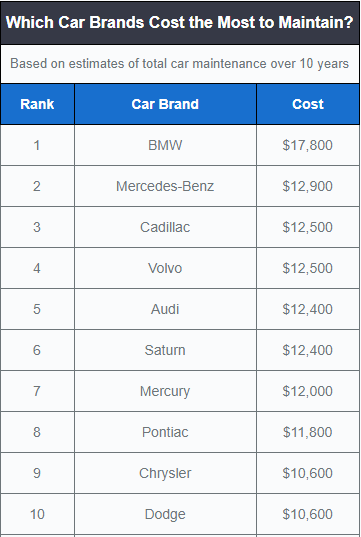Select the Mercedes-Benz brand cell

coord(165,186)
